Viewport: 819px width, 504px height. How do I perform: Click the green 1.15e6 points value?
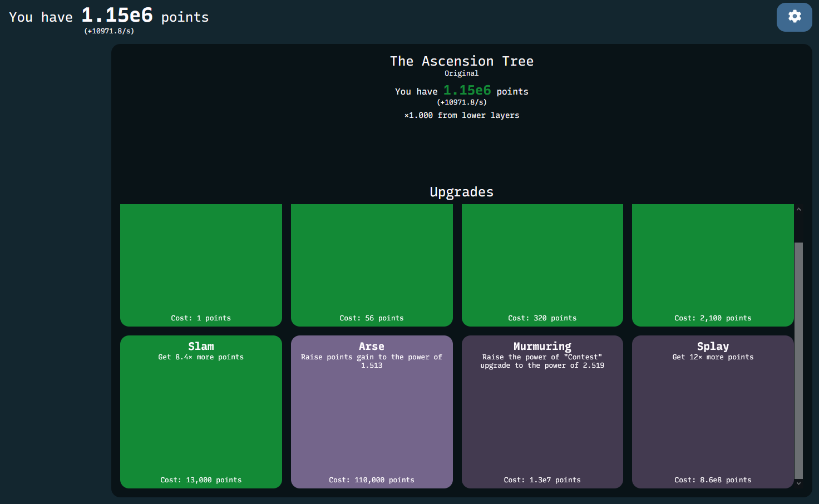[x=467, y=90]
